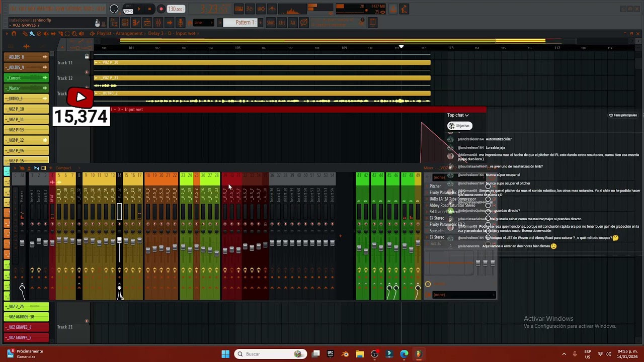Click the Input wet breadcrumb item
This screenshot has width=644, height=362.
pyautogui.click(x=185, y=34)
